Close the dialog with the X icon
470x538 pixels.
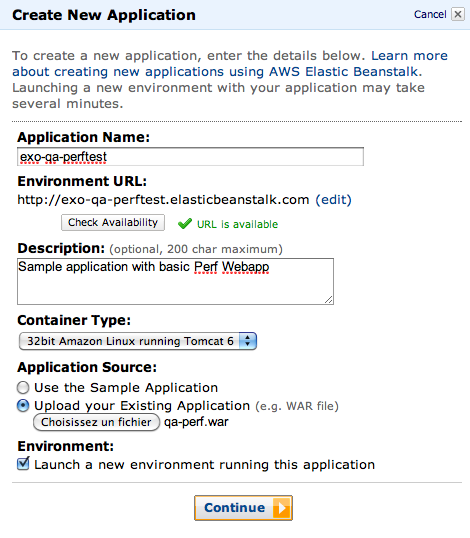[458, 14]
